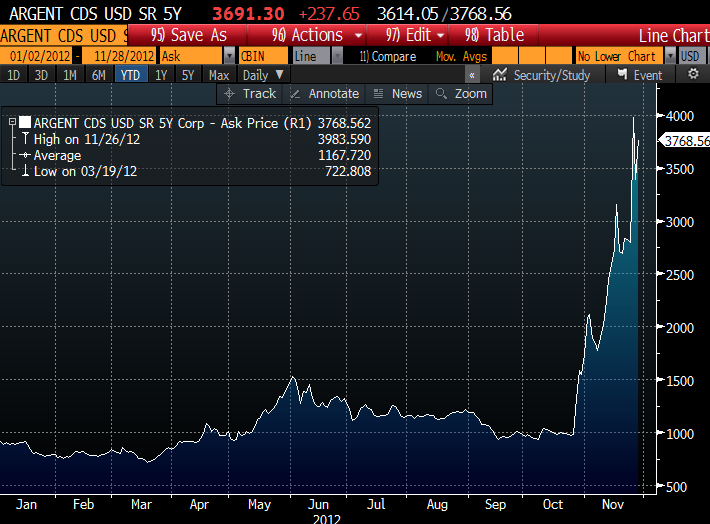Screen dimensions: 710x524
Task: Click the Ask price field box
Action: (x=192, y=56)
